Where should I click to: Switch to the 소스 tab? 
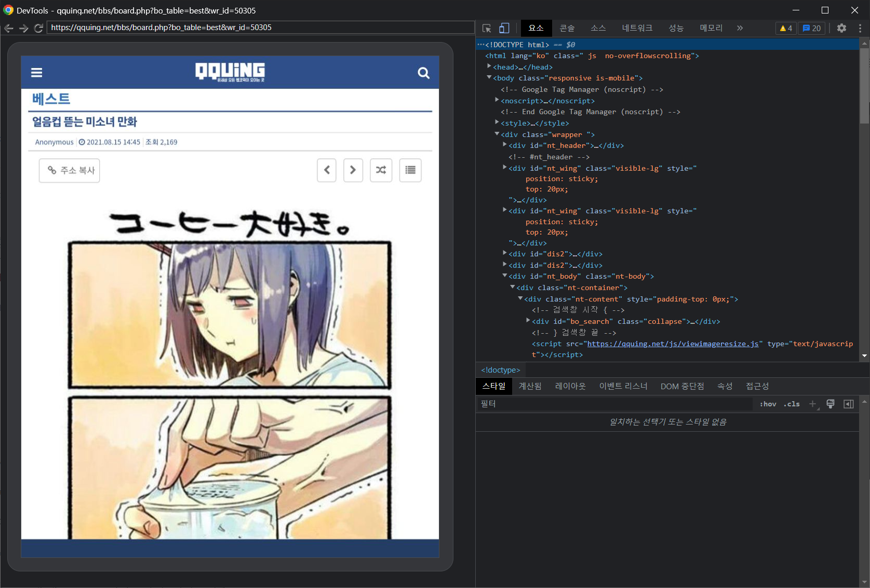click(598, 28)
